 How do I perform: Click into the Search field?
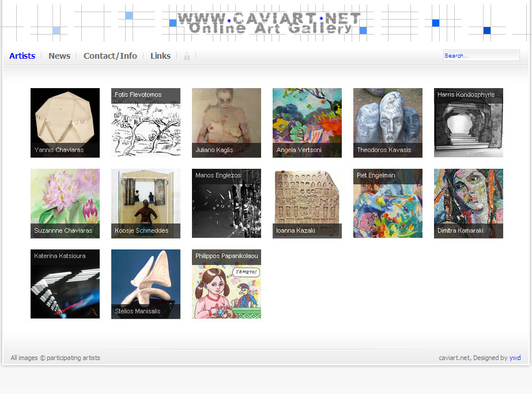pos(481,55)
